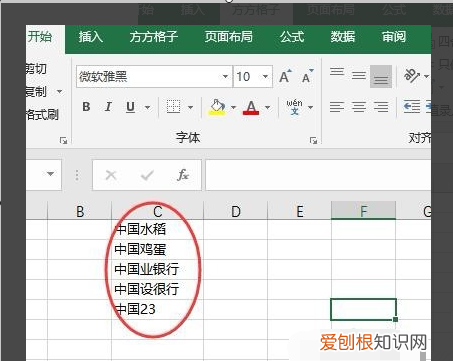This screenshot has width=453, height=361.
Task: Select cell containing 中国水稻
Action: (157, 229)
